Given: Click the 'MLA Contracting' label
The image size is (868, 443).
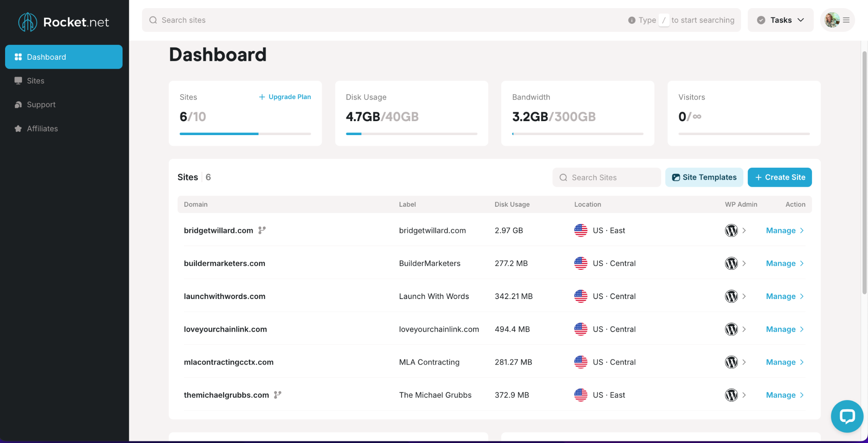Looking at the screenshot, I should (x=429, y=362).
